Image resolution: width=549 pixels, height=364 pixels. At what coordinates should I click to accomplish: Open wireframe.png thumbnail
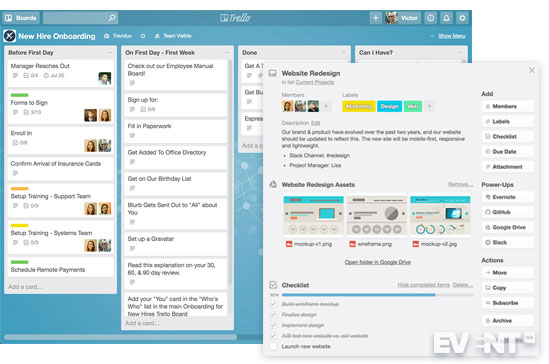377,216
